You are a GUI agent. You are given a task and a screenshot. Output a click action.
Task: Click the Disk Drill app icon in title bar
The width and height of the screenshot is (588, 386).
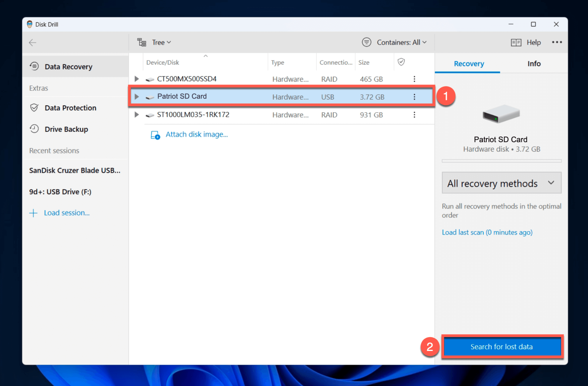(x=29, y=24)
